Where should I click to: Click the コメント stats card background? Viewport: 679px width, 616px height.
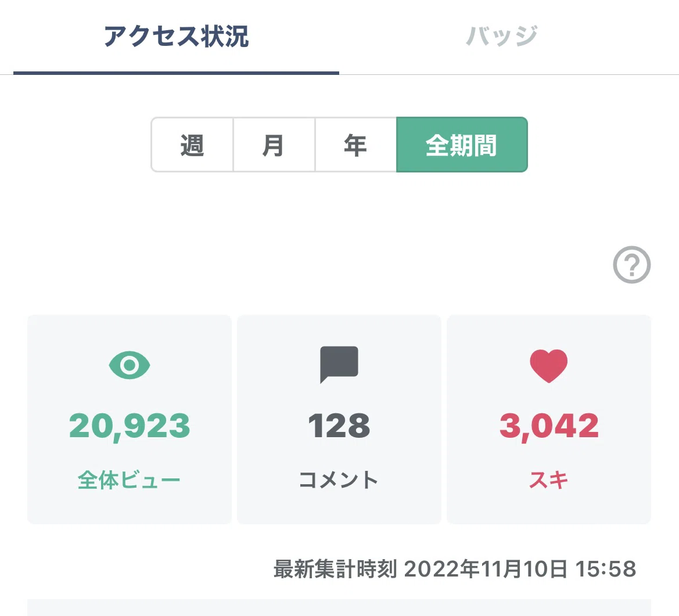339,419
